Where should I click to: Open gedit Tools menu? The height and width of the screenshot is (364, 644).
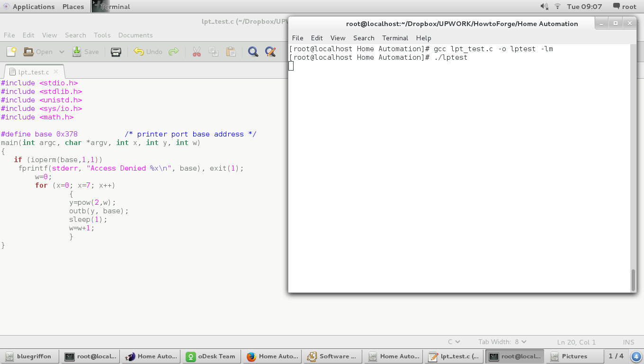pos(102,35)
